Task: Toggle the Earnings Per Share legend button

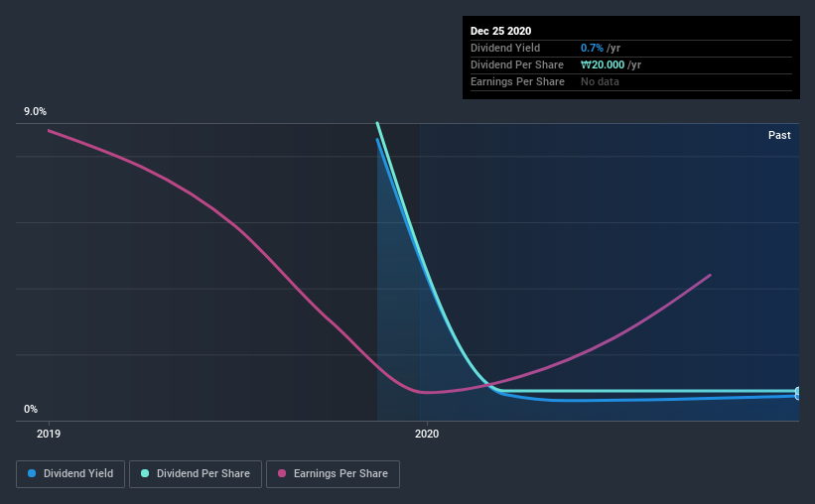Action: click(x=333, y=474)
